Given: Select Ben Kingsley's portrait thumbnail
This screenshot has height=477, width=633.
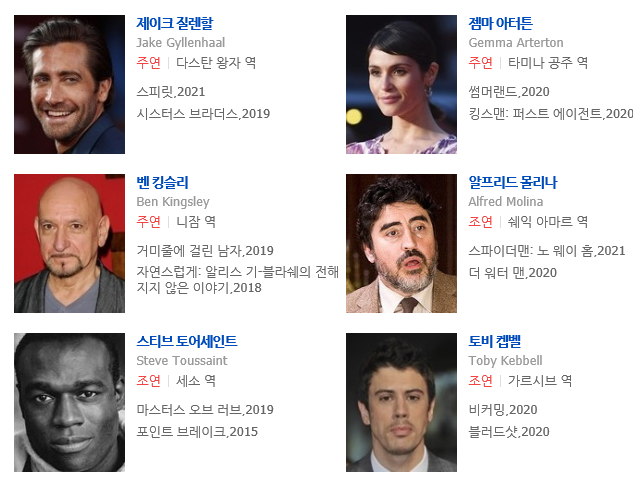Looking at the screenshot, I should pyautogui.click(x=69, y=243).
